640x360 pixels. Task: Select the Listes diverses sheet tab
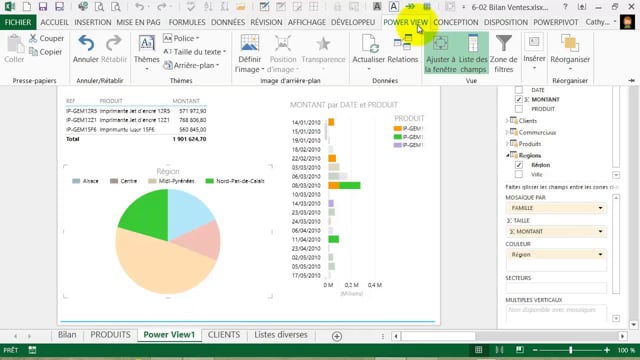click(x=281, y=335)
